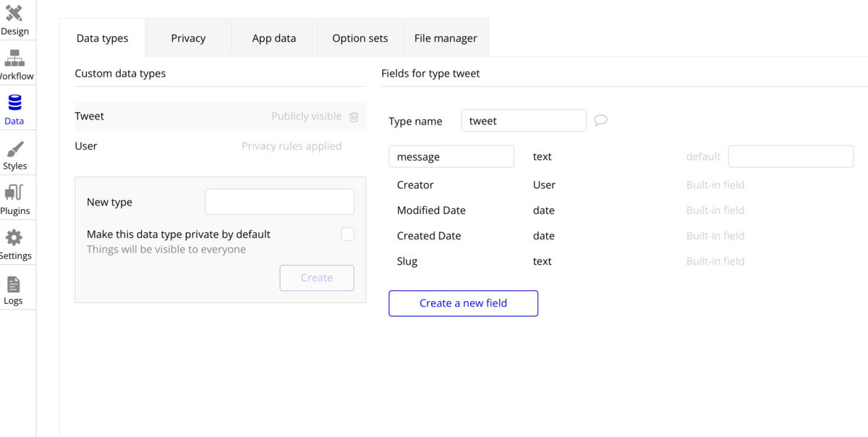Open the Styles brush icon
Viewport: 868px width, 437px height.
point(14,155)
